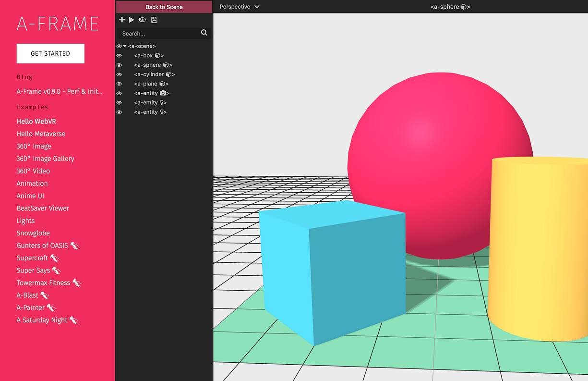Open the Hello Metaverse example

pyautogui.click(x=41, y=134)
